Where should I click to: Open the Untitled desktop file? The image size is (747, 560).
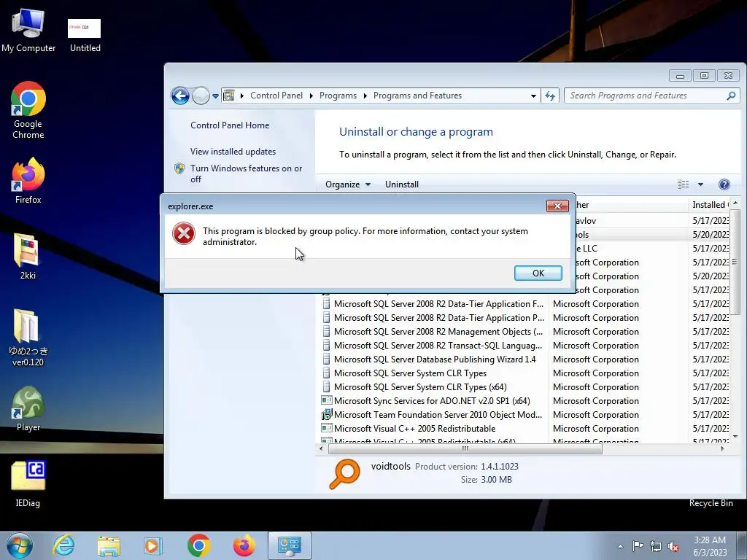click(x=85, y=35)
